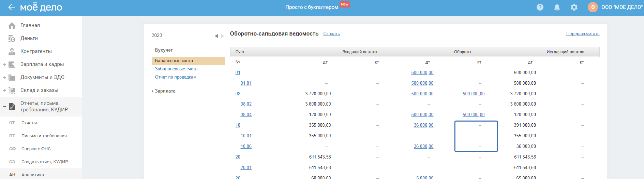
Task: Open debit turnover 36 000,00 for account 10
Action: point(424,125)
